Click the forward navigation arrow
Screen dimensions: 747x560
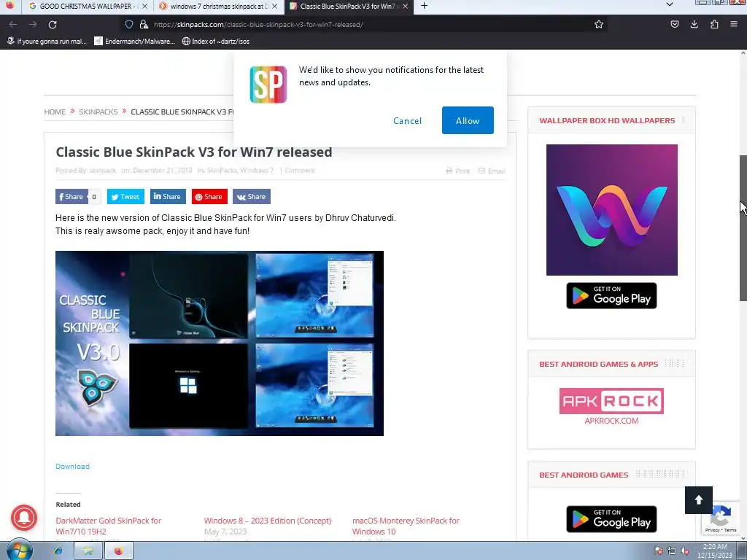[32, 24]
